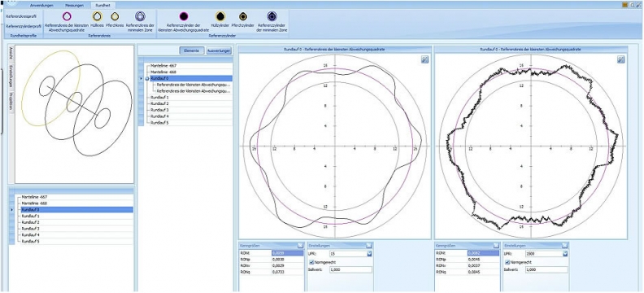Open the UPR dropdown showing 1500
The image size is (644, 293).
pos(565,254)
